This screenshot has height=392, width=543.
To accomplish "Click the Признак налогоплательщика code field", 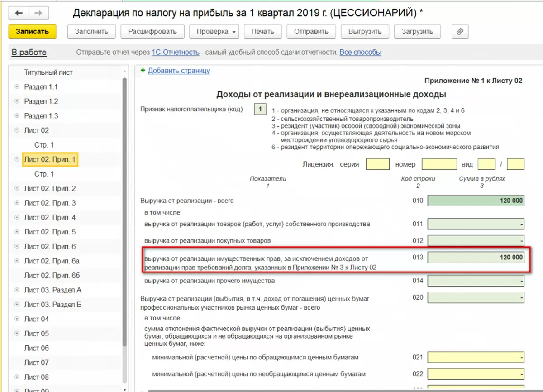I will point(260,110).
